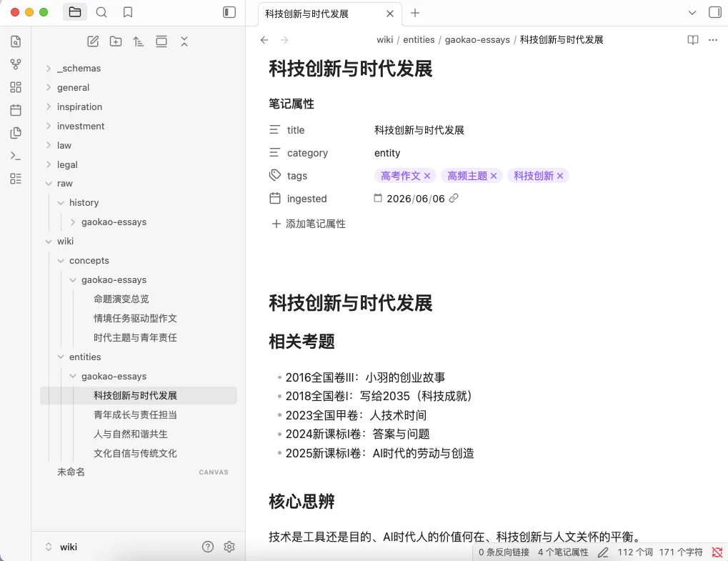Remove the 高频主题 tag
Screen dimensions: 728x561
494,176
